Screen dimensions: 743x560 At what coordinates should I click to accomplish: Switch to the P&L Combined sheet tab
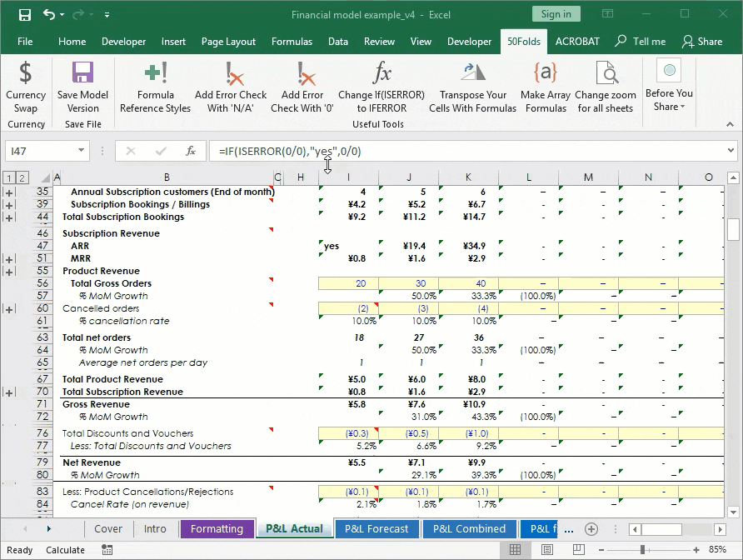coord(469,528)
